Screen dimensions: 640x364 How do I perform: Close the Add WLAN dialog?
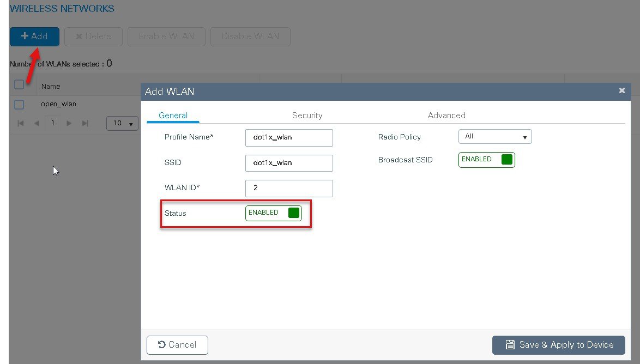pyautogui.click(x=621, y=90)
